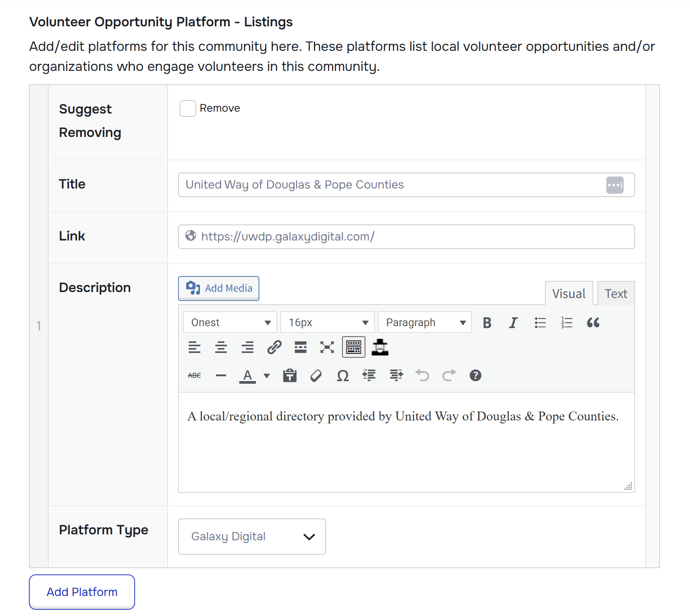Check the Remove checkbox
The image size is (690, 616).
tap(188, 109)
